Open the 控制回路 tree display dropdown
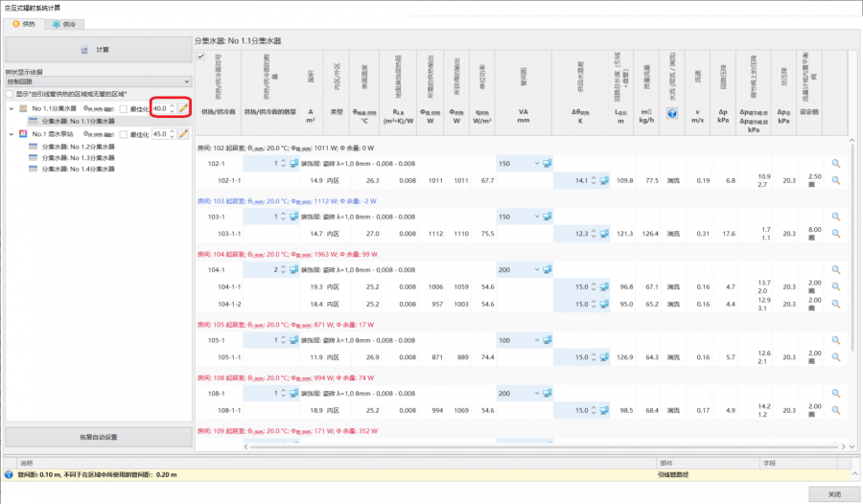 pos(96,81)
